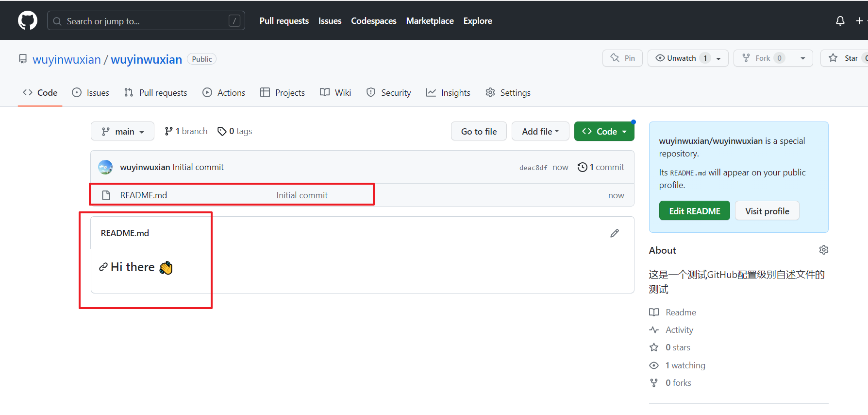
Task: Click the Search or jump to field
Action: (x=146, y=21)
